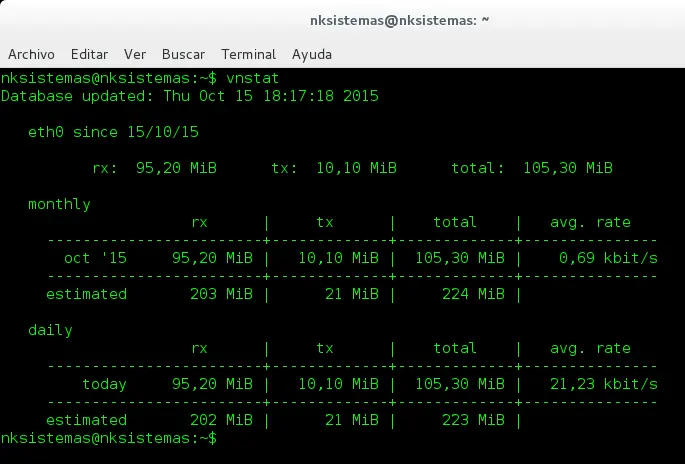Click the Database updated timestamp line
685x464 pixels.
190,96
